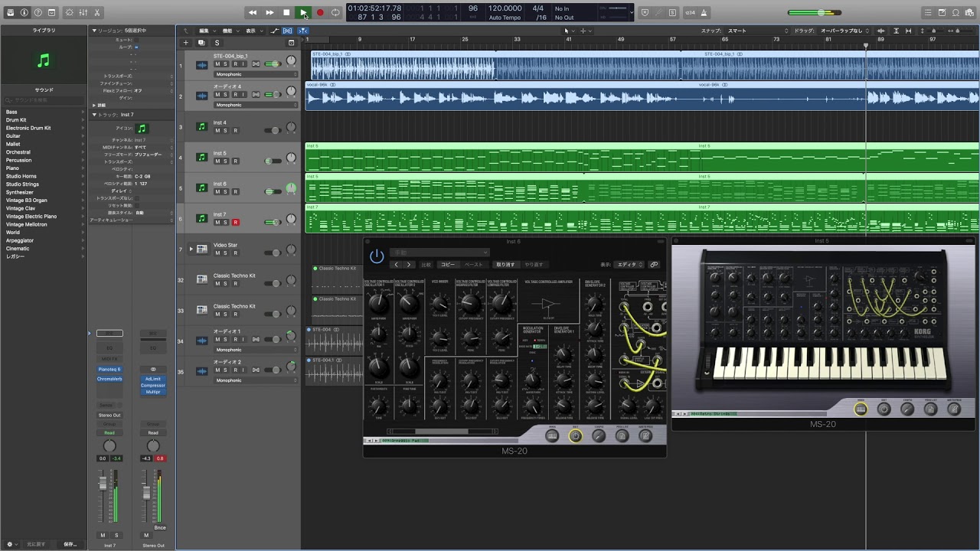Click the Piano Teq 6 instrument slot
The width and height of the screenshot is (980, 551).
tap(109, 370)
